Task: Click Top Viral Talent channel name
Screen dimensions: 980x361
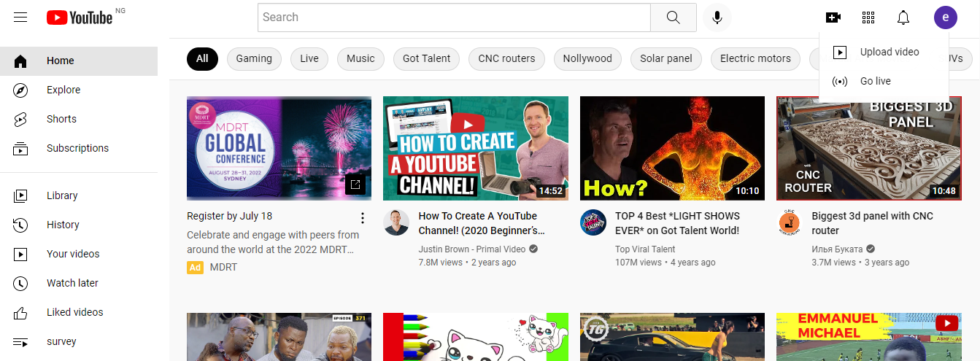Action: (x=645, y=249)
